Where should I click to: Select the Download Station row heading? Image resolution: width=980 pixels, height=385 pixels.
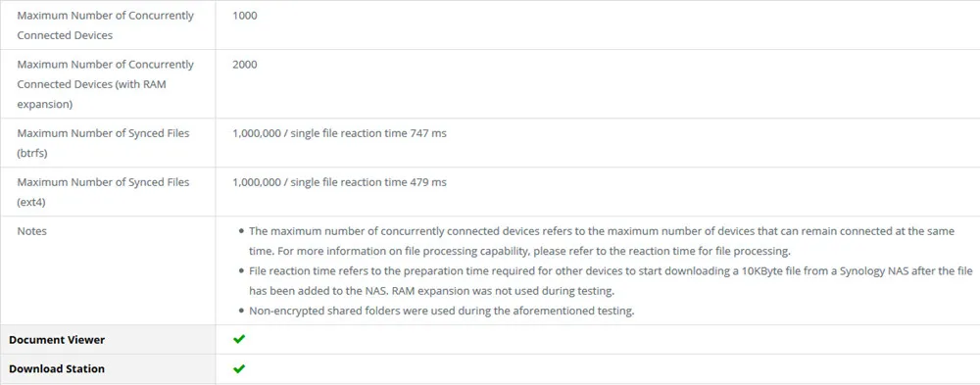[x=57, y=368]
